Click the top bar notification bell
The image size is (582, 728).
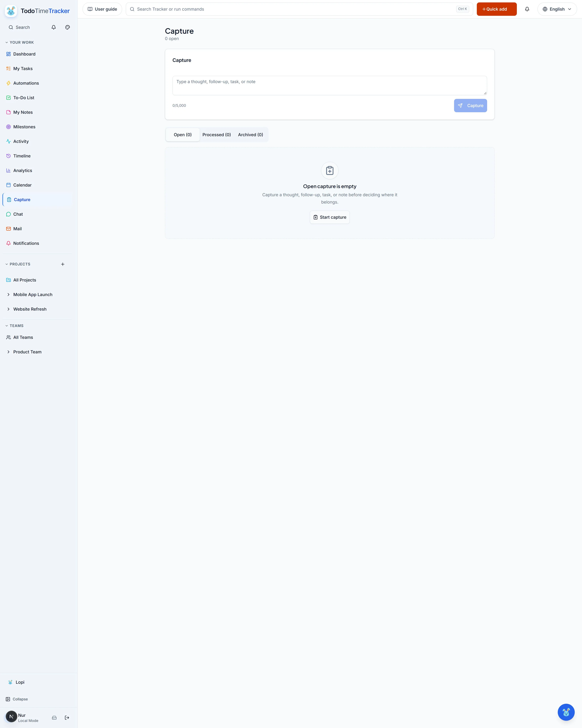[527, 9]
